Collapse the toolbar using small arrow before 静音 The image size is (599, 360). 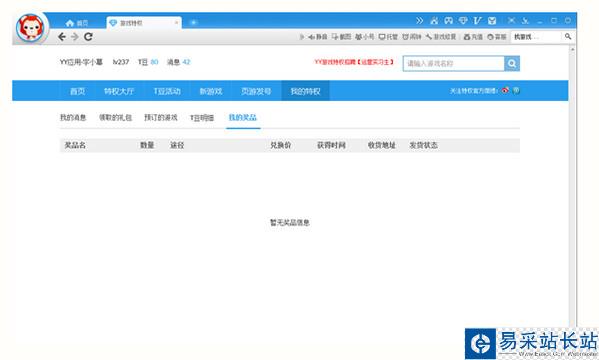[302, 37]
